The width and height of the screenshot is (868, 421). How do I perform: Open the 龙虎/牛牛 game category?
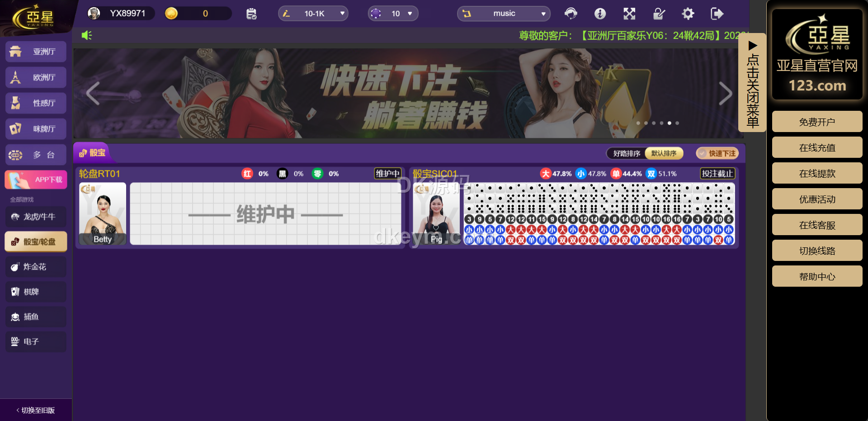[x=36, y=217]
